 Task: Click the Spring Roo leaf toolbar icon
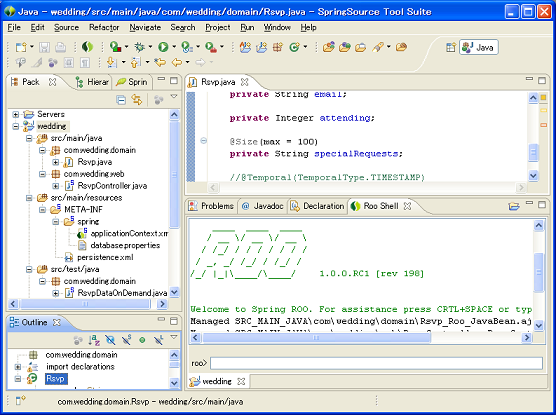[87, 47]
